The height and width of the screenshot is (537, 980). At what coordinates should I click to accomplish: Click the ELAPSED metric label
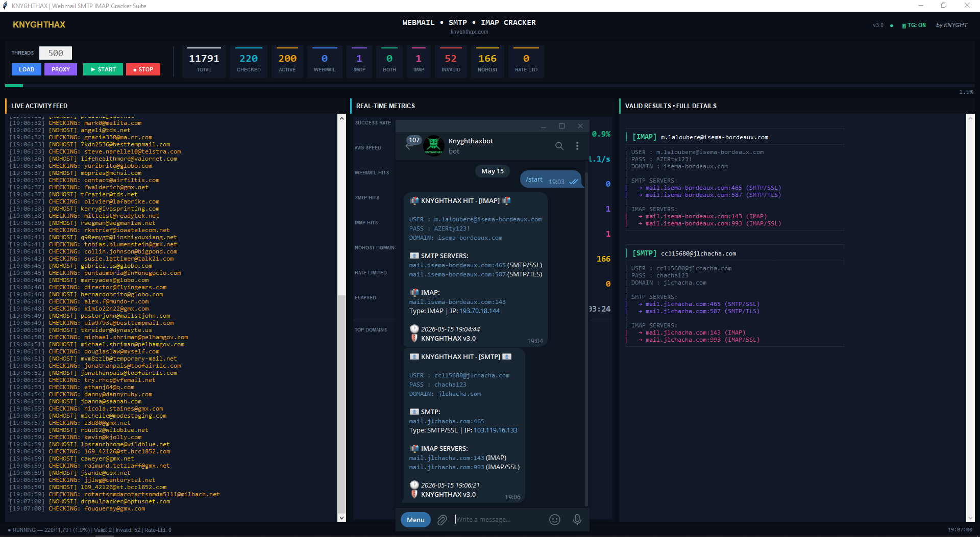pos(365,298)
